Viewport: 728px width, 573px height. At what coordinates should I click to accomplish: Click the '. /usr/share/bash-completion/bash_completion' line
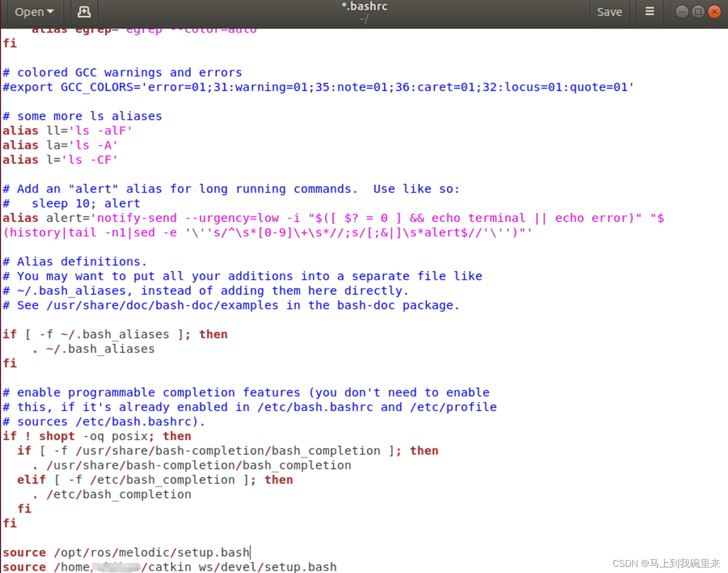coord(191,465)
